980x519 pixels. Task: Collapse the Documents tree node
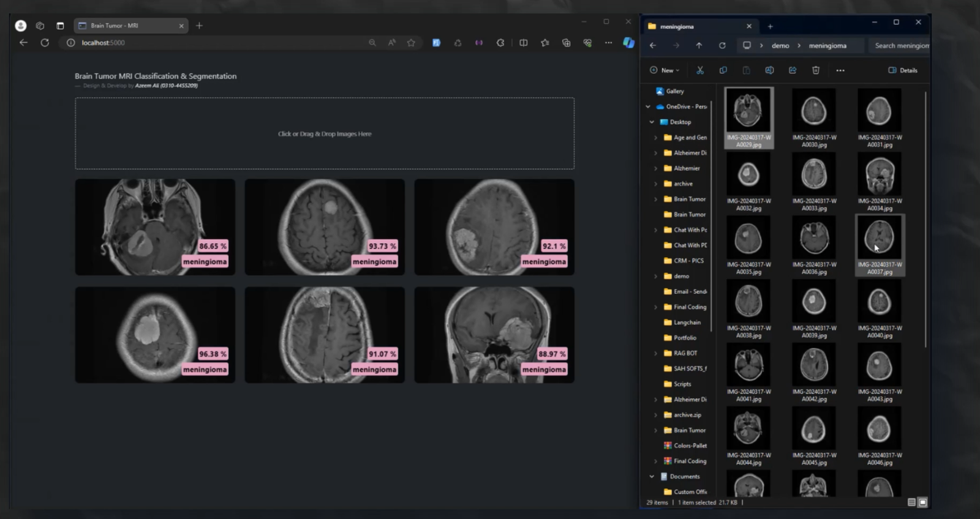pos(652,476)
